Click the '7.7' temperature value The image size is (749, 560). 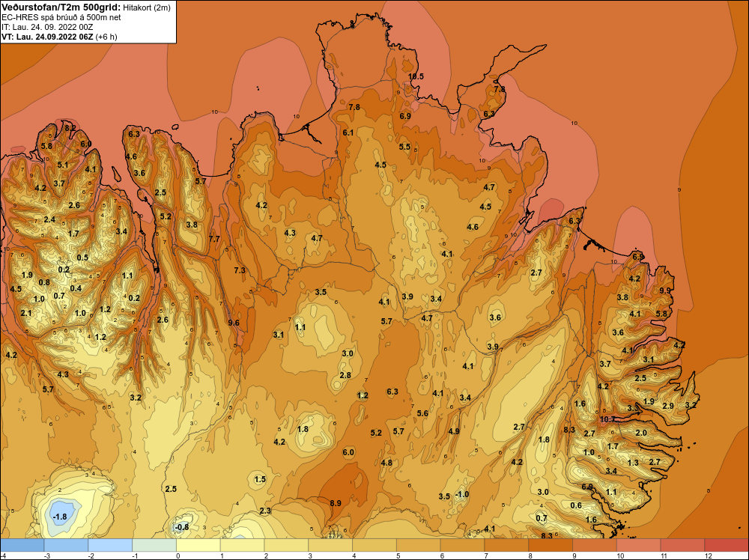coord(214,239)
